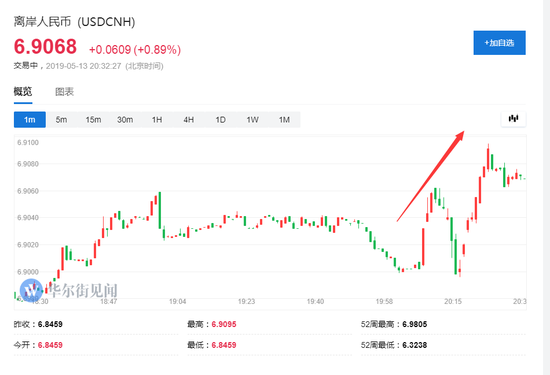Viewport: 550px width, 375px height.
Task: Click the 最高 value 6.9095
Action: tap(224, 324)
